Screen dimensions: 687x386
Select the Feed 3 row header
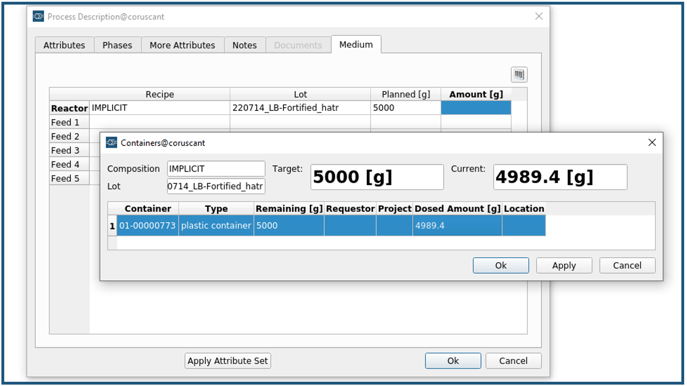click(69, 150)
